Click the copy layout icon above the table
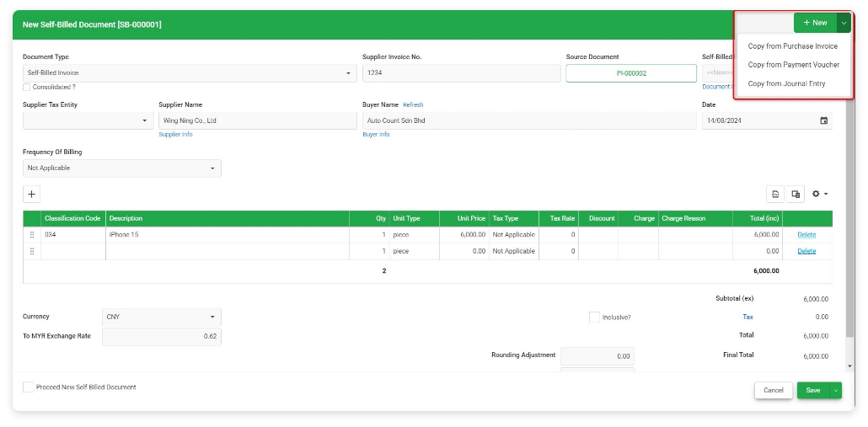Image resolution: width=868 pixels, height=427 pixels. pos(796,195)
